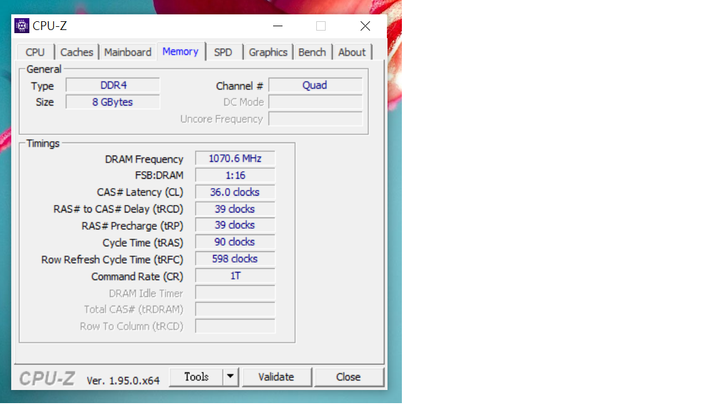Click the Command Rate (CR) label

pos(137,276)
